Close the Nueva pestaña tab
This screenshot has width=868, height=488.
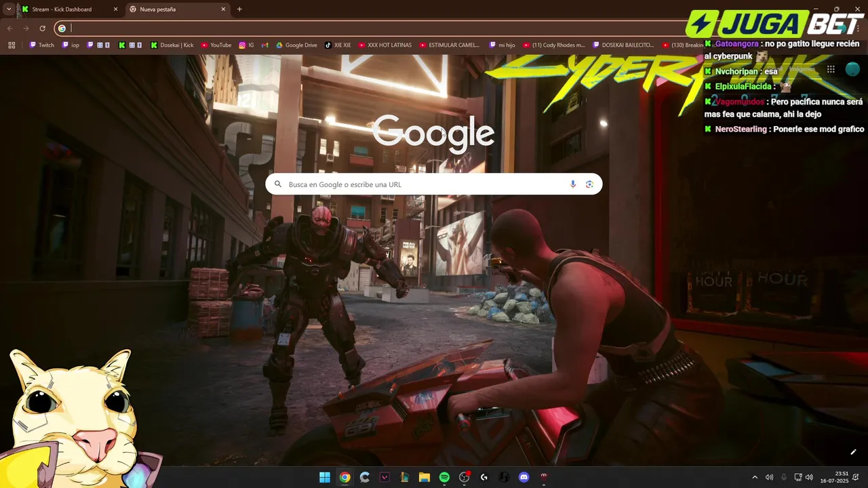click(x=223, y=9)
